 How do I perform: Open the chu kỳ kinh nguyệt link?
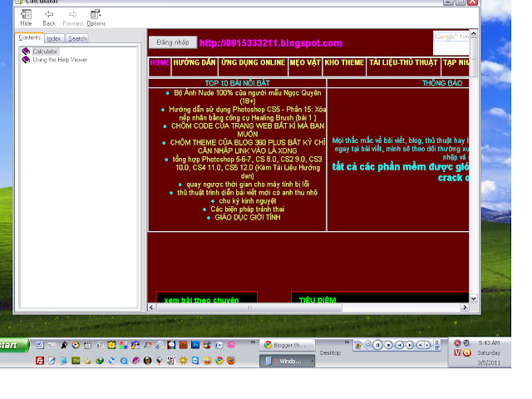pos(248,201)
